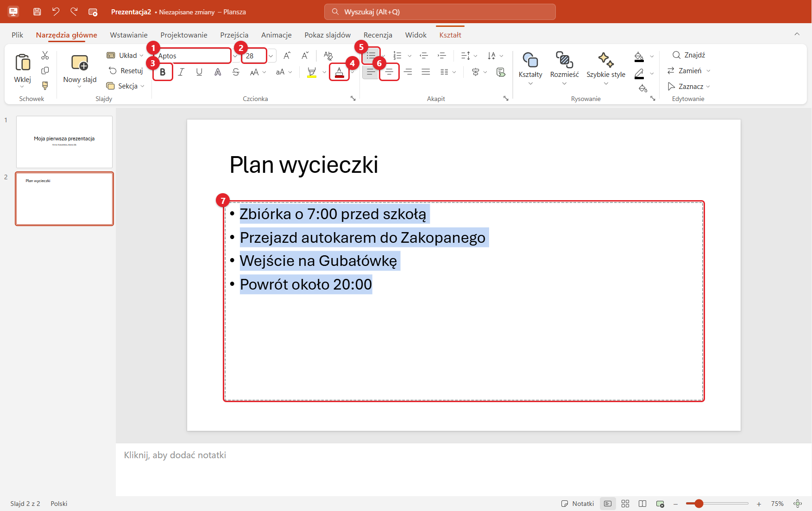This screenshot has height=511, width=812.
Task: Zoom out with the minus button
Action: 676,504
